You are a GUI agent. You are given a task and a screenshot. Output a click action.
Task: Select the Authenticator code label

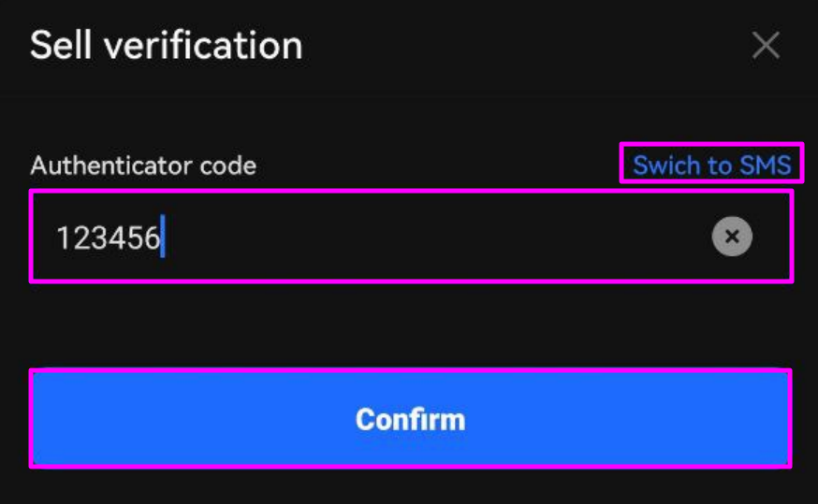coord(143,166)
